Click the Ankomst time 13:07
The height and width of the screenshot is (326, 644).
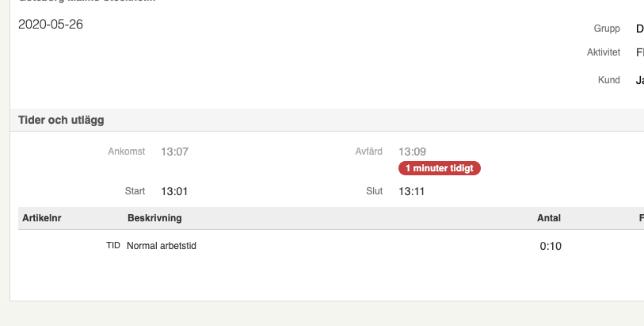tap(174, 151)
